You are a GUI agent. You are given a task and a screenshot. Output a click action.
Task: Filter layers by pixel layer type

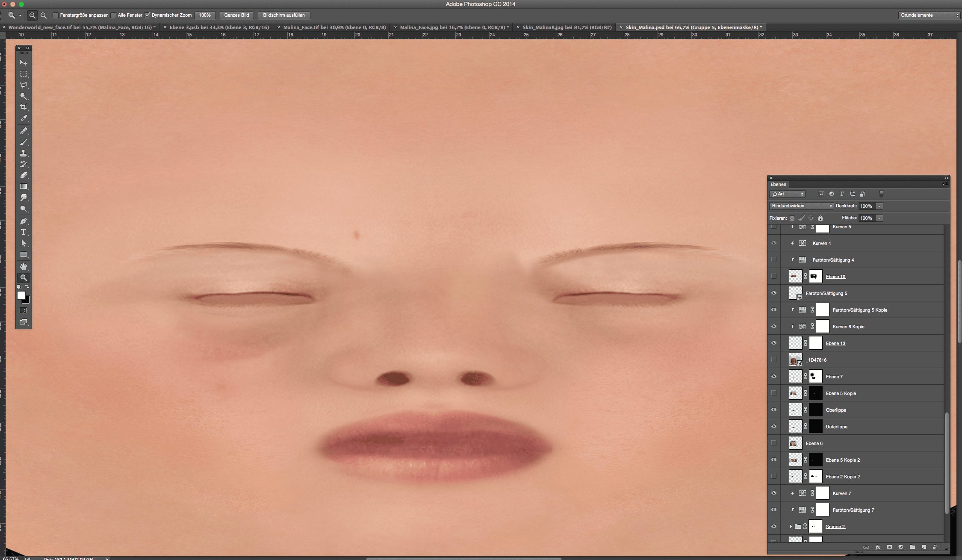point(821,194)
